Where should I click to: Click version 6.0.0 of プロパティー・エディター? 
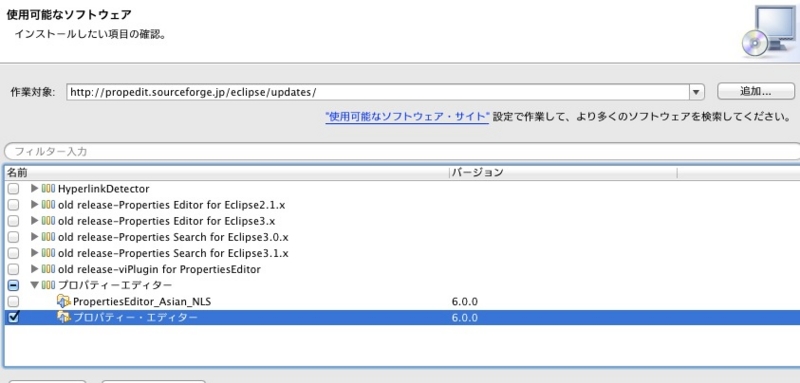tap(464, 317)
